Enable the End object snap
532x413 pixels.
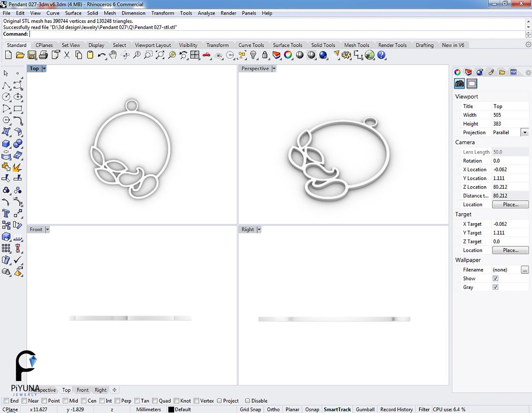(x=7, y=401)
